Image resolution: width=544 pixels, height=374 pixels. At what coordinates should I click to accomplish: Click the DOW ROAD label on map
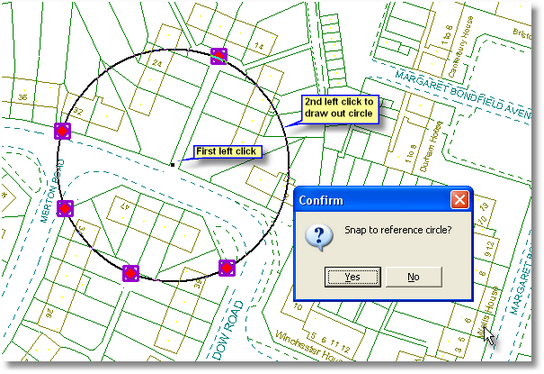228,330
